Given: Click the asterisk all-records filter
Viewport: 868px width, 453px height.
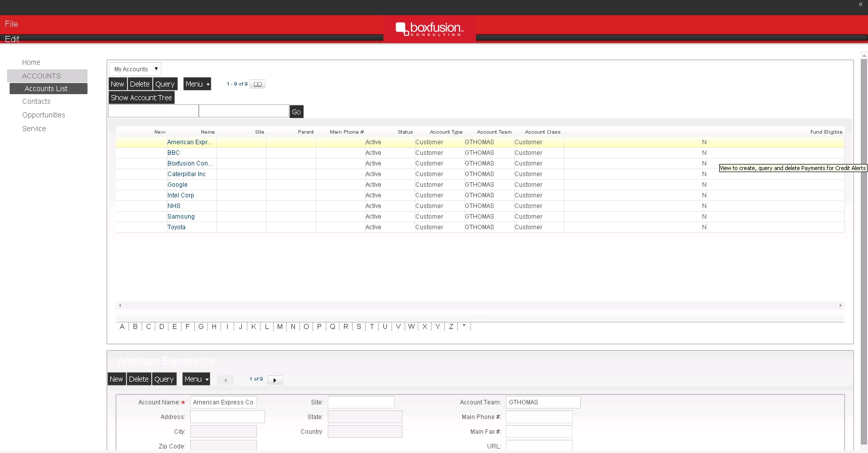Looking at the screenshot, I should (464, 326).
